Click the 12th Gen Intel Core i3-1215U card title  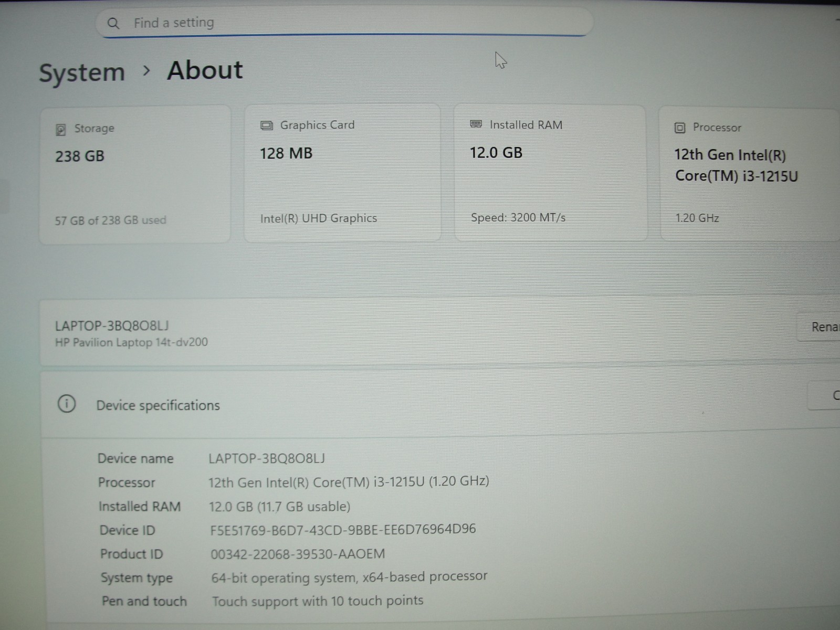736,165
